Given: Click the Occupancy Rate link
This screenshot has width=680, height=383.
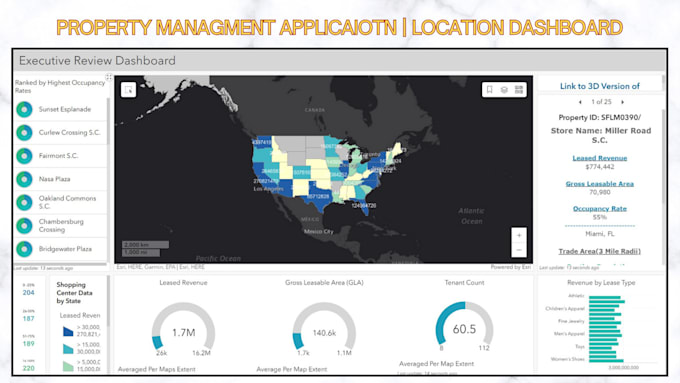Looking at the screenshot, I should (x=600, y=209).
